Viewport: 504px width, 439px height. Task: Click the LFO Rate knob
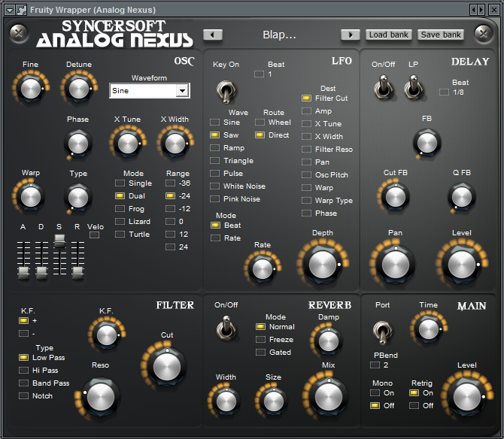point(263,269)
